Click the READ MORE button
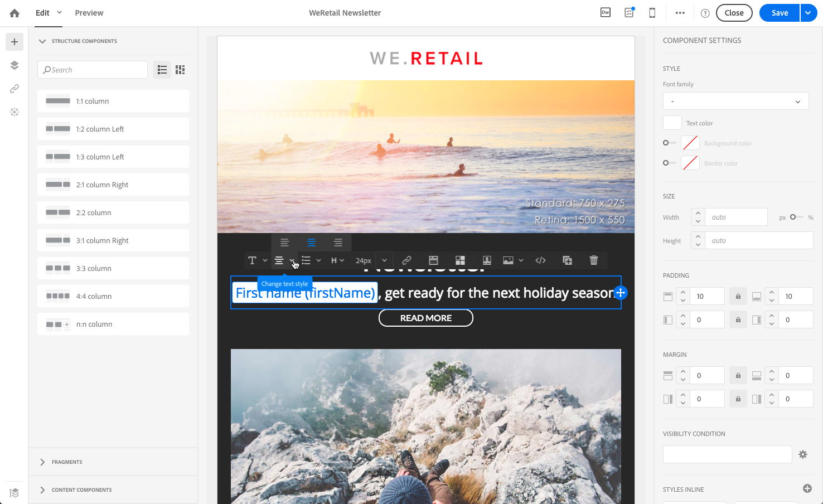The height and width of the screenshot is (504, 823). 426,318
